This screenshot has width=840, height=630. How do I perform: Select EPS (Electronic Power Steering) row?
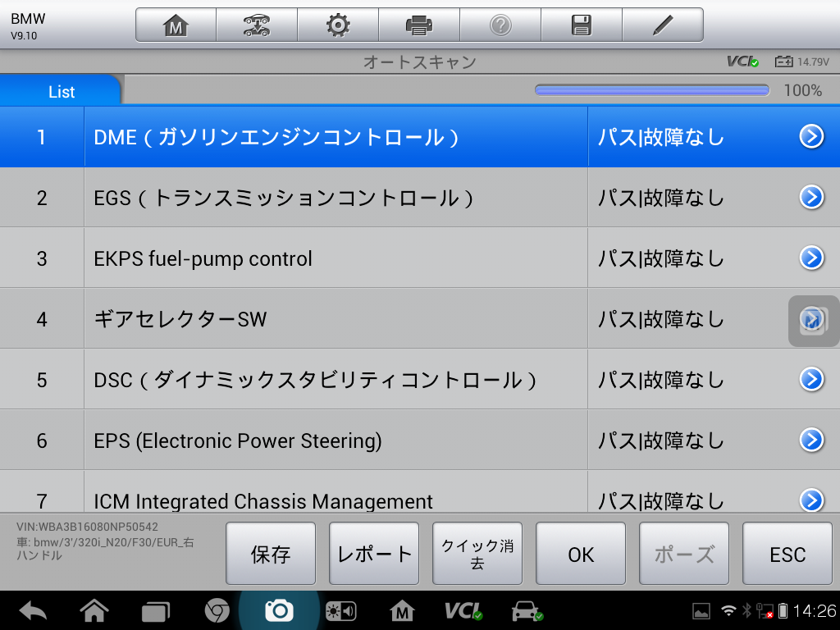pos(420,440)
